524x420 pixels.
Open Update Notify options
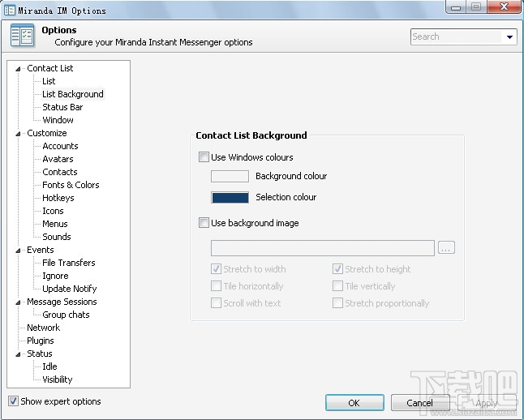pos(70,289)
